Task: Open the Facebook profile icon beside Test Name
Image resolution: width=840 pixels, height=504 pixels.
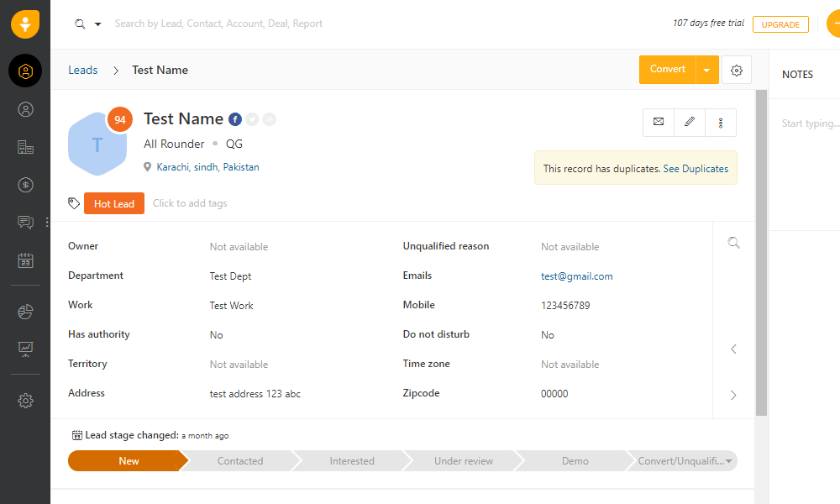Action: click(235, 119)
